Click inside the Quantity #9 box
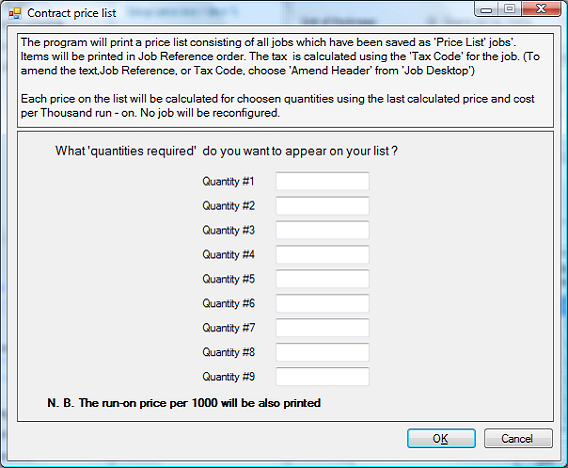Screen dimensions: 568x468 coord(322,376)
